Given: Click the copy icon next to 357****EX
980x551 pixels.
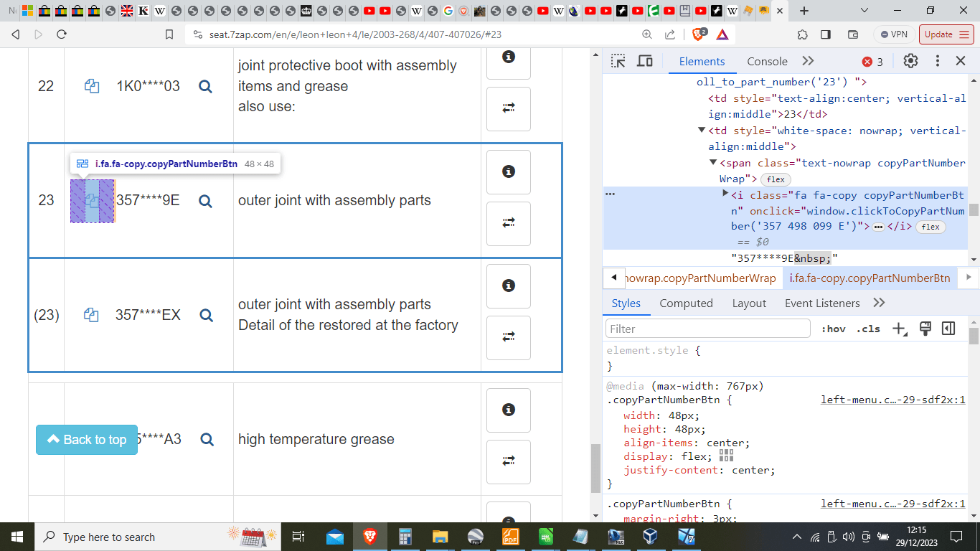Looking at the screenshot, I should click(91, 315).
